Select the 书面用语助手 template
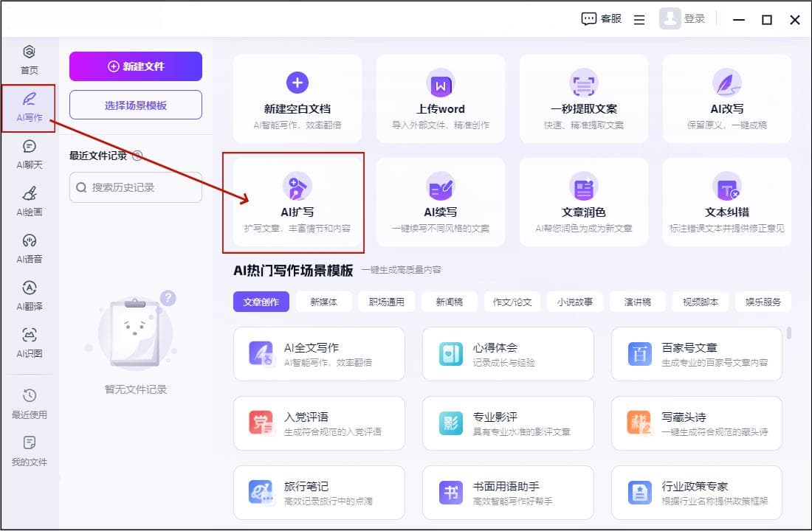812x531 pixels. pos(508,493)
